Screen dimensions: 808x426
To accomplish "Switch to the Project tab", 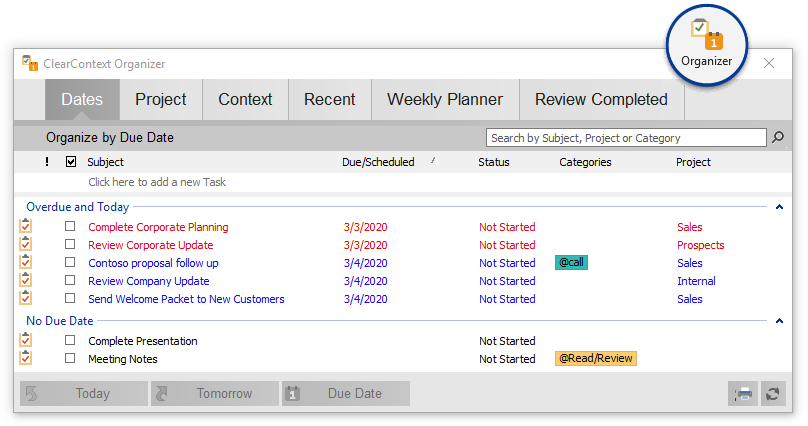I will pos(161,99).
